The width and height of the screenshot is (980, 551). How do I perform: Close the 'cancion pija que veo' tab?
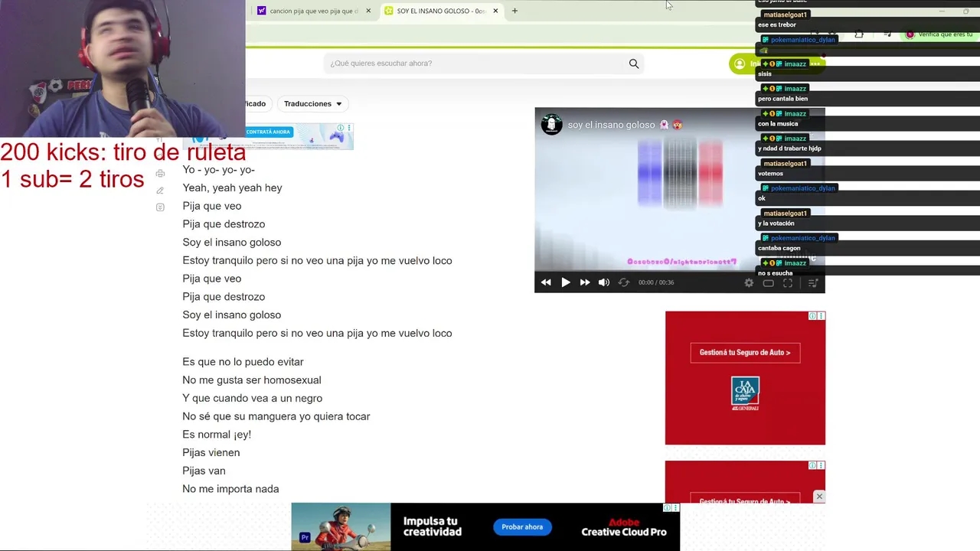coord(368,11)
